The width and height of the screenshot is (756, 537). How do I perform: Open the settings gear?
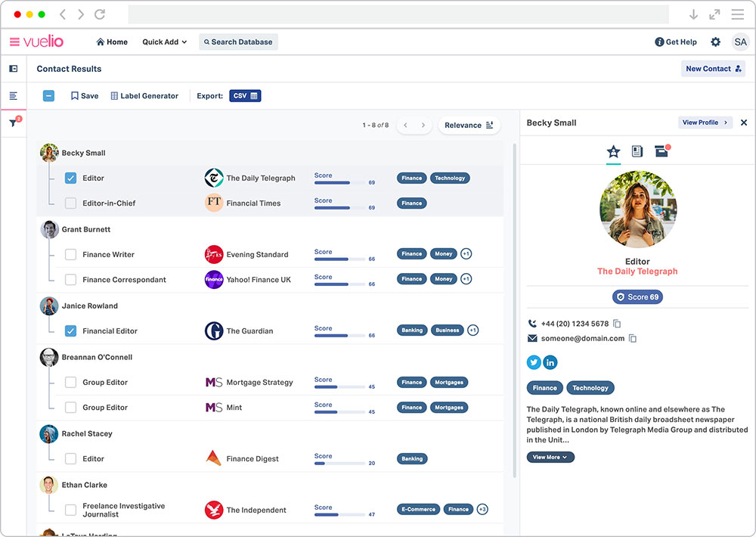pyautogui.click(x=715, y=42)
